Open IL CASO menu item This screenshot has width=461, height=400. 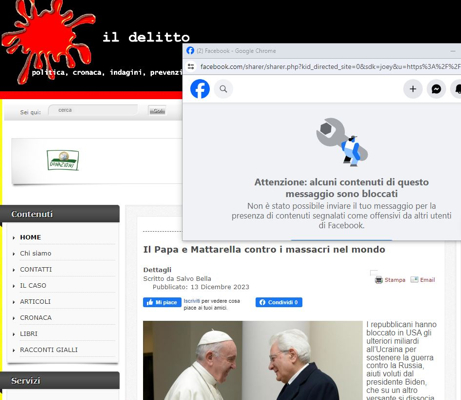coord(33,285)
